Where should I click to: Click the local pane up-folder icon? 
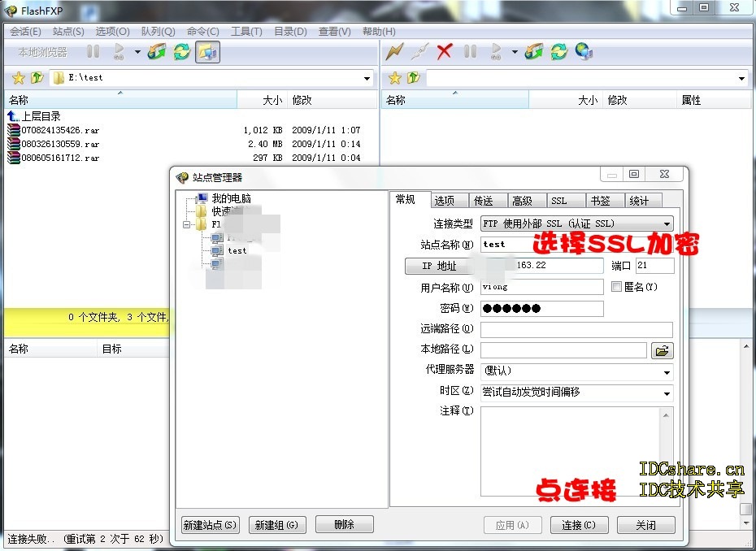click(37, 77)
